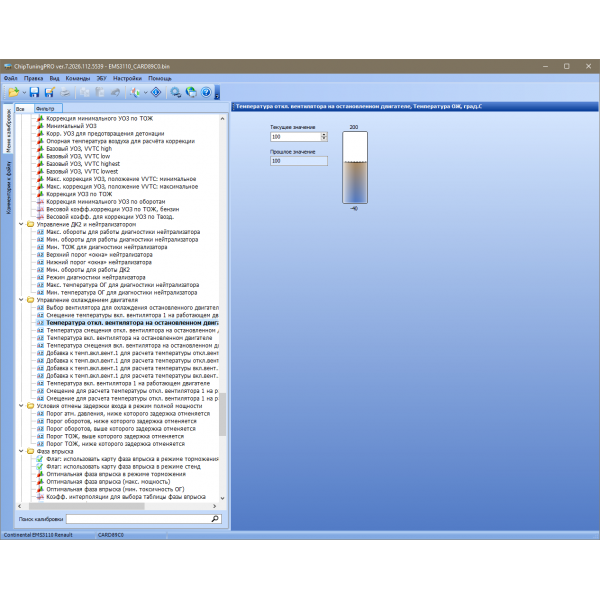Click the search magnifier icon in calibration search

[213, 519]
